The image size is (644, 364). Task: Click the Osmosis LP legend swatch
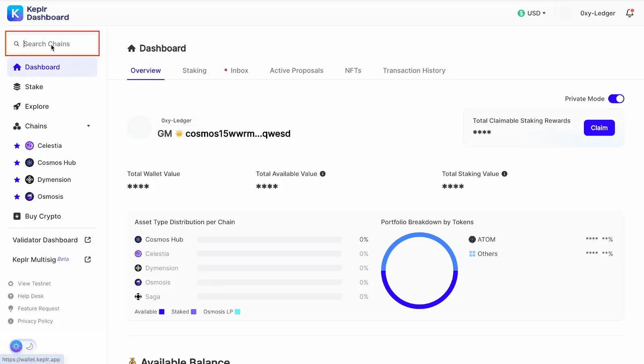(x=237, y=312)
